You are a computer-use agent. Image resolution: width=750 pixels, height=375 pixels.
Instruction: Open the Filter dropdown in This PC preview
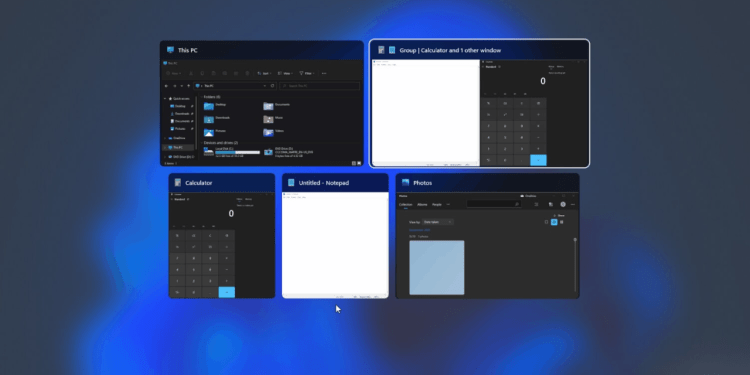pos(307,73)
